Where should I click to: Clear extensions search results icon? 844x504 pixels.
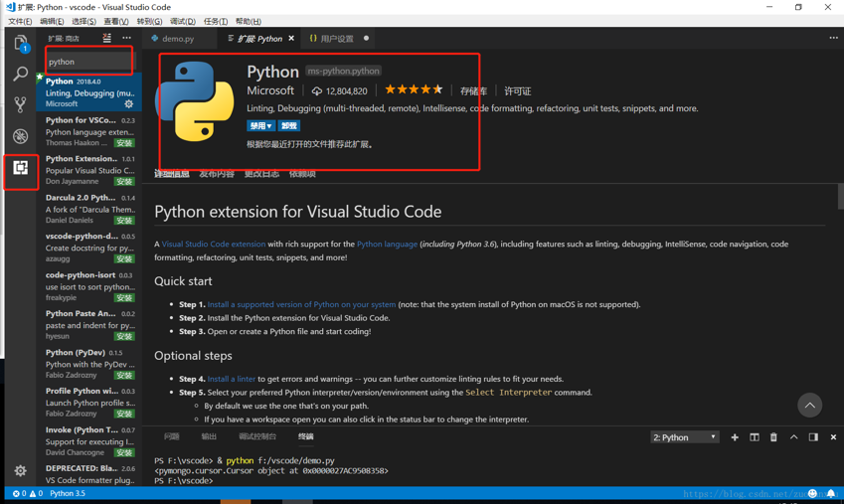point(107,38)
